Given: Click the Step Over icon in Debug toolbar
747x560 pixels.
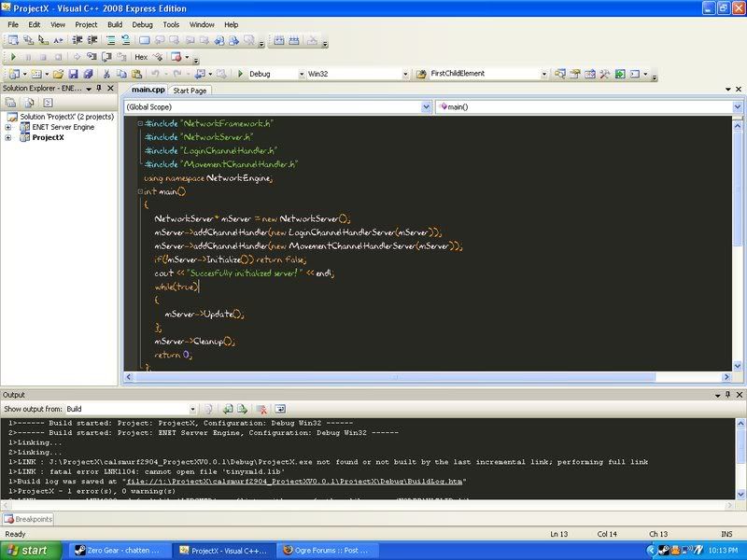Looking at the screenshot, I should 106,57.
